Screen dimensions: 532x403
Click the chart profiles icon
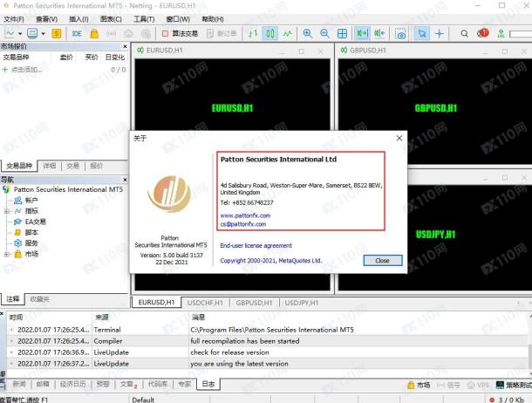pyautogui.click(x=32, y=33)
